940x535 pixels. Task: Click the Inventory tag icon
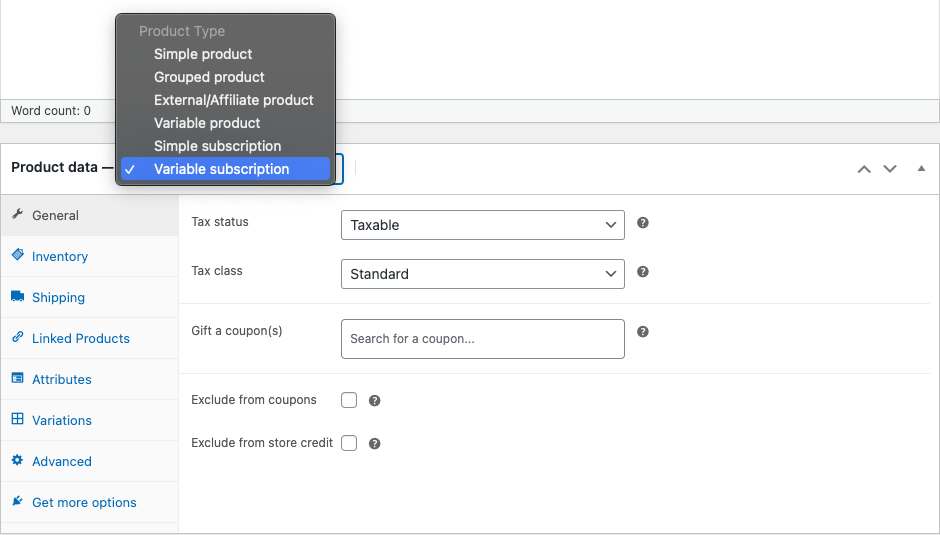(x=17, y=256)
